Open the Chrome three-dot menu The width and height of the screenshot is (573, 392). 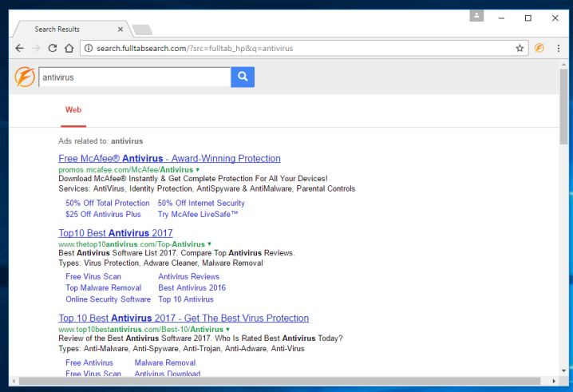559,48
